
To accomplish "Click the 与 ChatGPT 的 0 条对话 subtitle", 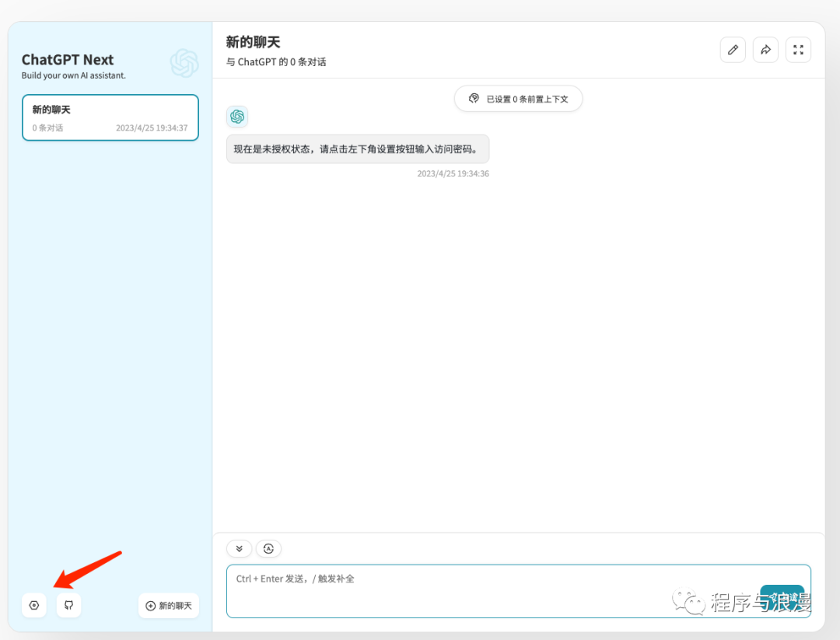I will point(276,62).
